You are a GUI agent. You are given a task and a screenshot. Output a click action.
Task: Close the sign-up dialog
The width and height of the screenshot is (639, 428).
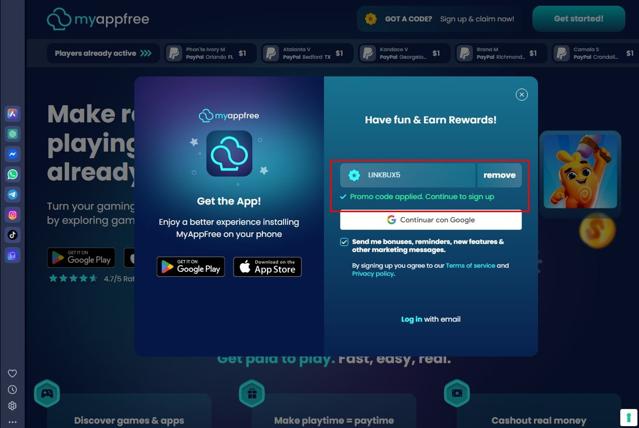click(x=521, y=95)
